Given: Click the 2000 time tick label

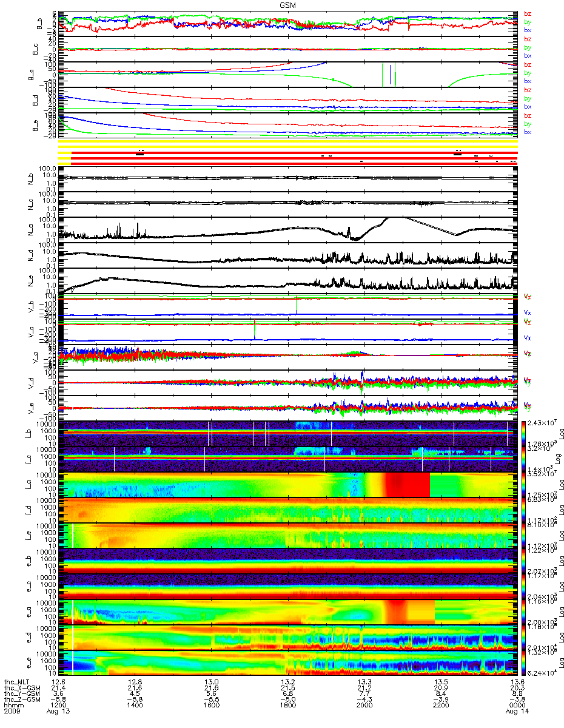Looking at the screenshot, I should [364, 706].
